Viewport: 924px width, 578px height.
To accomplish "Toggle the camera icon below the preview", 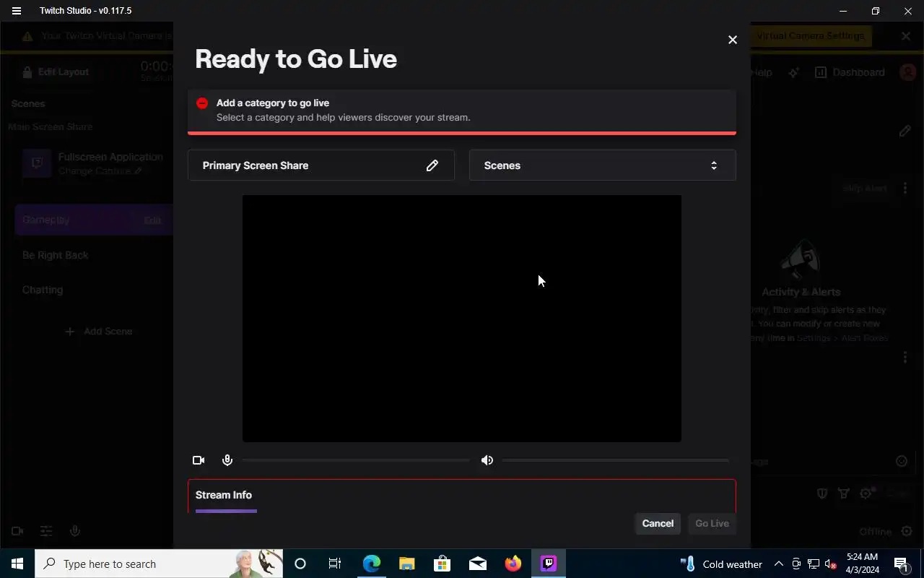I will 199,460.
